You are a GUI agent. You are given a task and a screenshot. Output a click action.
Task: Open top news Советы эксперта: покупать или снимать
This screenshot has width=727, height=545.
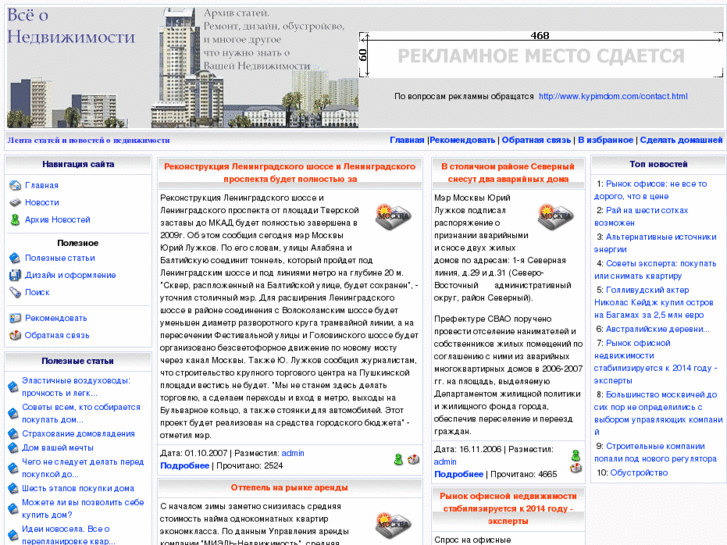[x=655, y=269]
